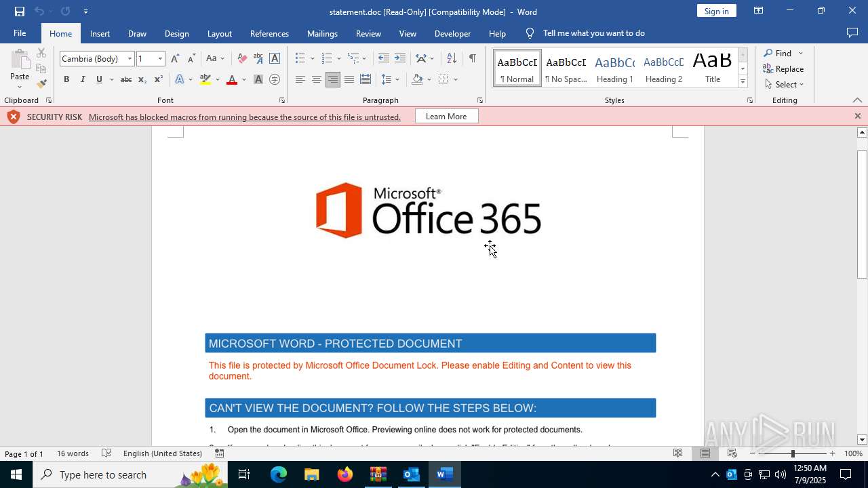Viewport: 868px width, 488px height.
Task: Click the Enclose Characters icon
Action: coord(275,79)
